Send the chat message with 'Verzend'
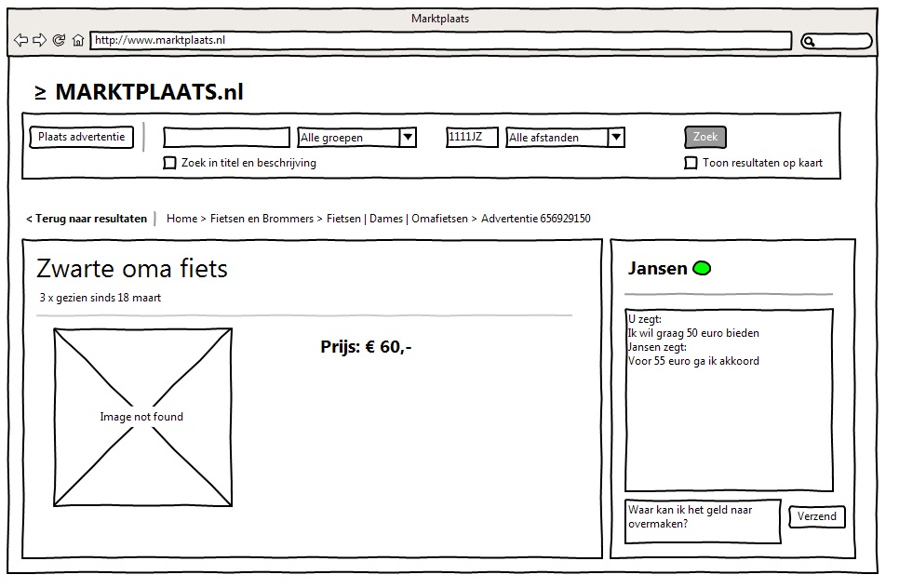899x588 pixels. click(816, 516)
